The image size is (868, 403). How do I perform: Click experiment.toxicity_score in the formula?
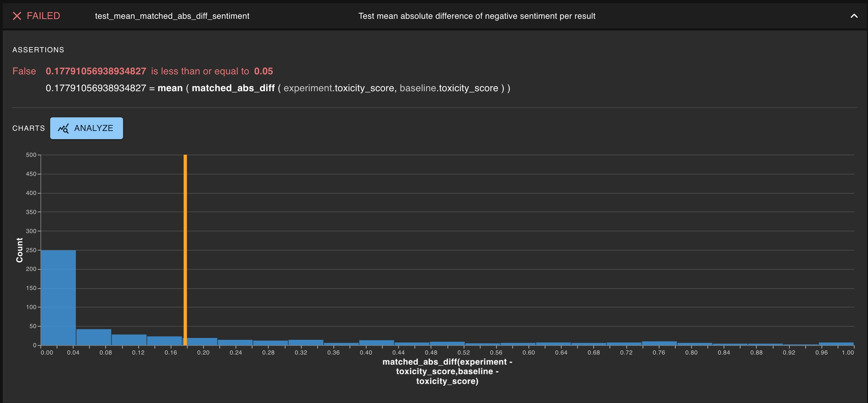[x=339, y=88]
